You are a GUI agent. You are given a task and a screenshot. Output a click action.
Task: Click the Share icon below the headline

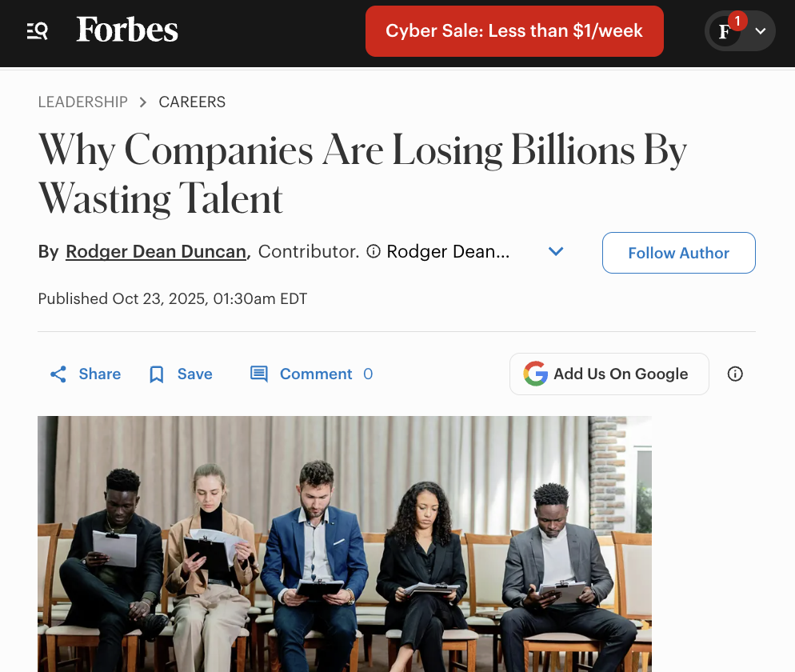pos(58,374)
